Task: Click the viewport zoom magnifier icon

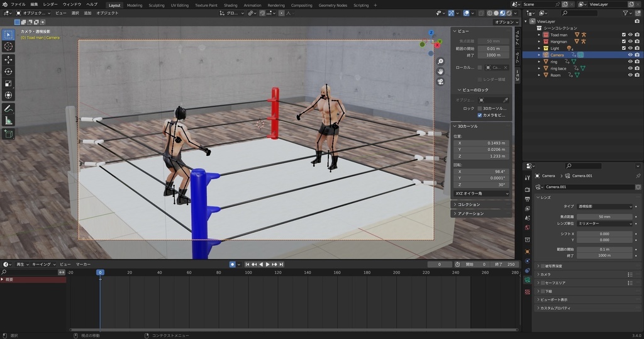Action: (x=440, y=62)
